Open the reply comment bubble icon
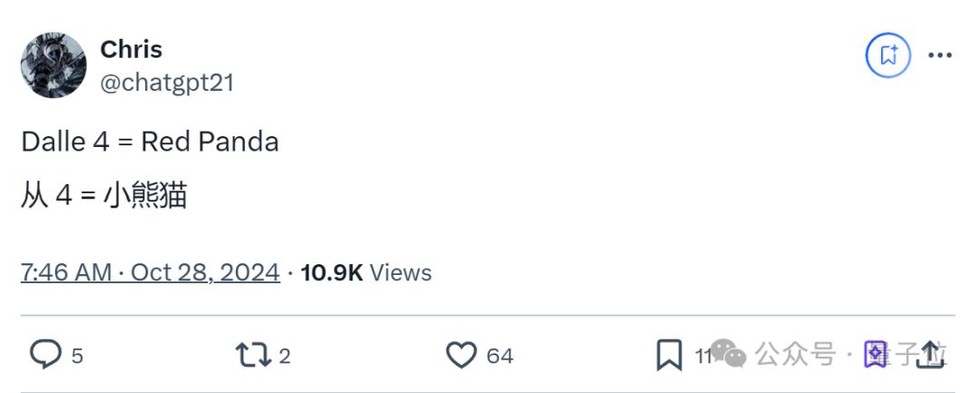The image size is (980, 393). pyautogui.click(x=45, y=355)
